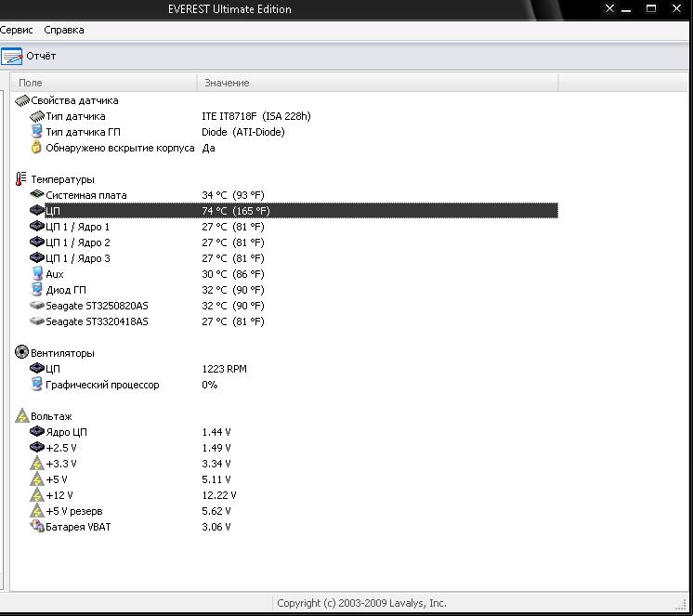Image resolution: width=693 pixels, height=616 pixels.
Task: Click the Поле column header
Action: click(31, 83)
